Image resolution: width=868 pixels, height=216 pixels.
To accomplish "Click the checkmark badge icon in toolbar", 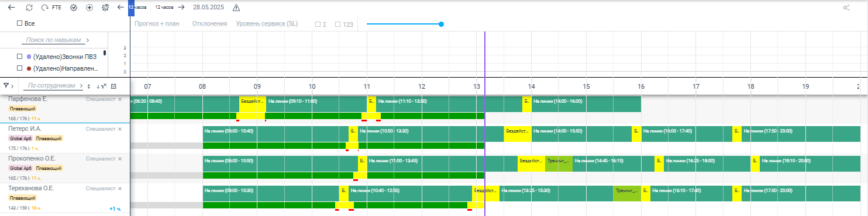I will (74, 8).
